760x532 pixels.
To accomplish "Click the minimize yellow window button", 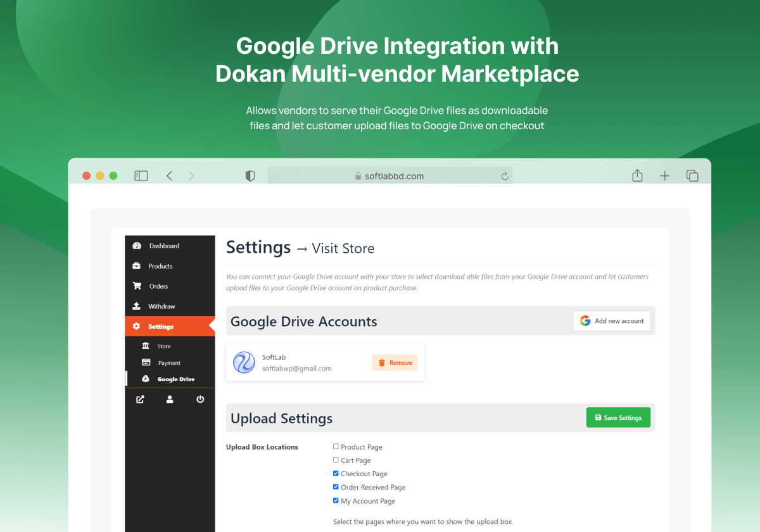I will pos(100,176).
